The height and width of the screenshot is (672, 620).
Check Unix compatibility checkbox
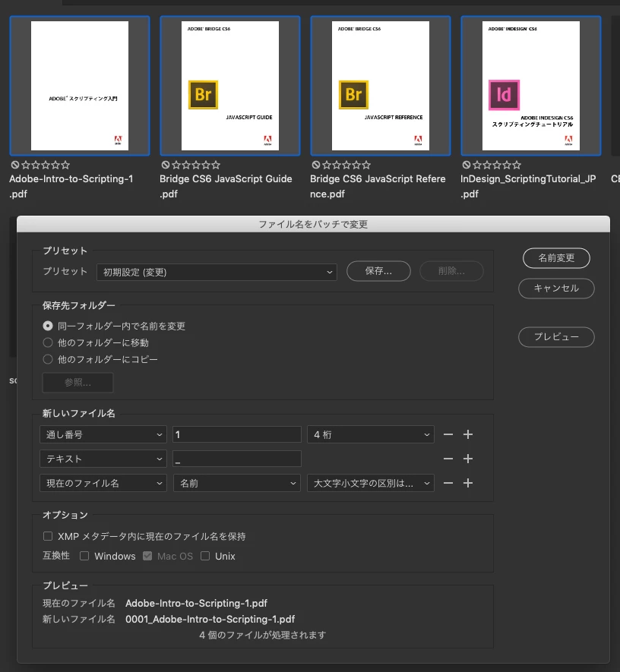tap(205, 557)
